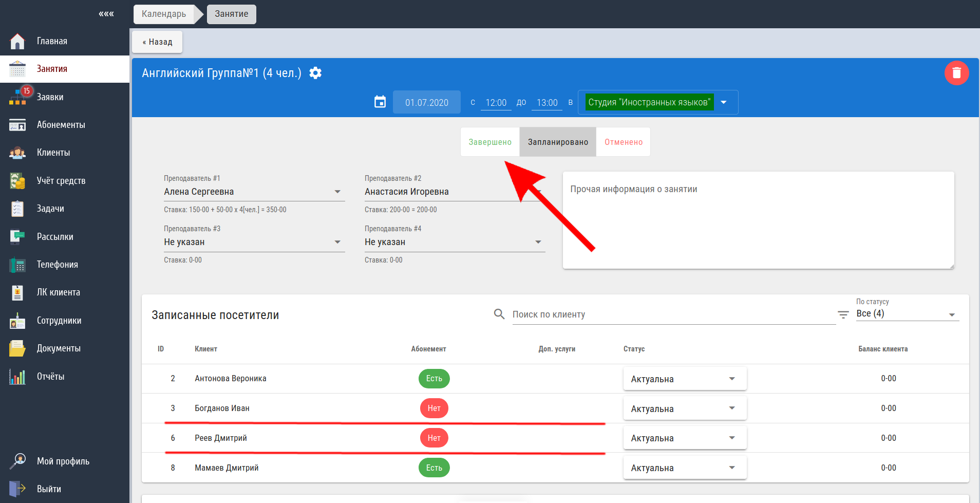
Task: Click the client search magnifier icon
Action: (x=499, y=313)
